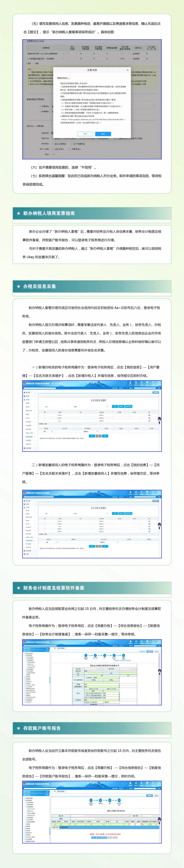Click step 4 circle in 财务会计制度 wizard
This screenshot has height=868, width=184.
(114, 655)
